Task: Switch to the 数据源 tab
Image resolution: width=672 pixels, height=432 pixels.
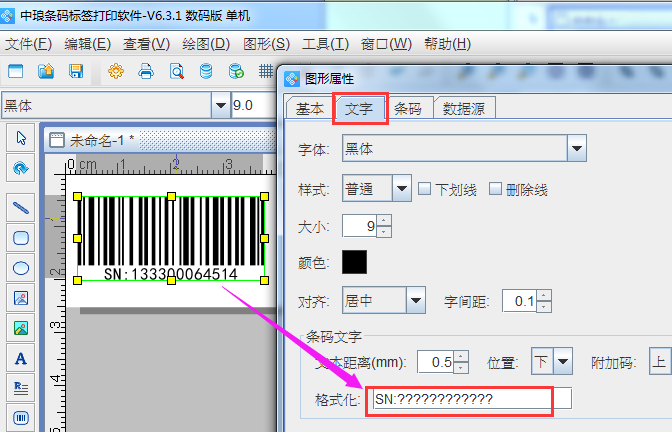Action: tap(465, 109)
